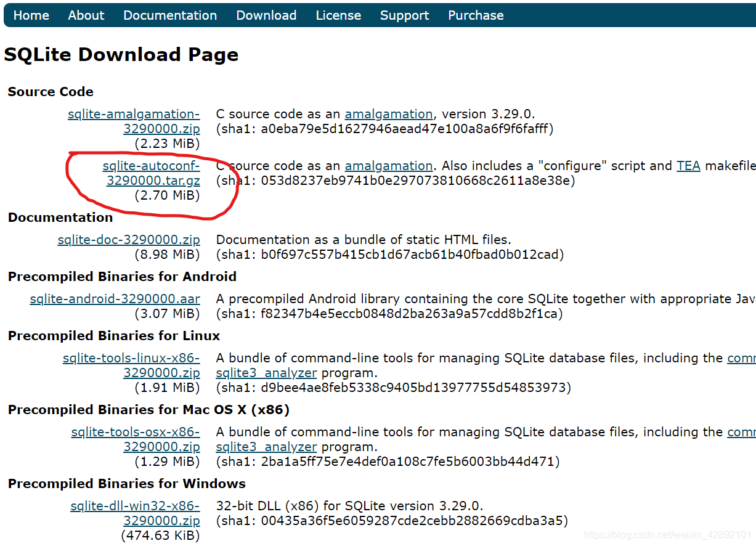Open amalgamation link in version 3.29.0 description
This screenshot has width=756, height=546.
tap(389, 114)
